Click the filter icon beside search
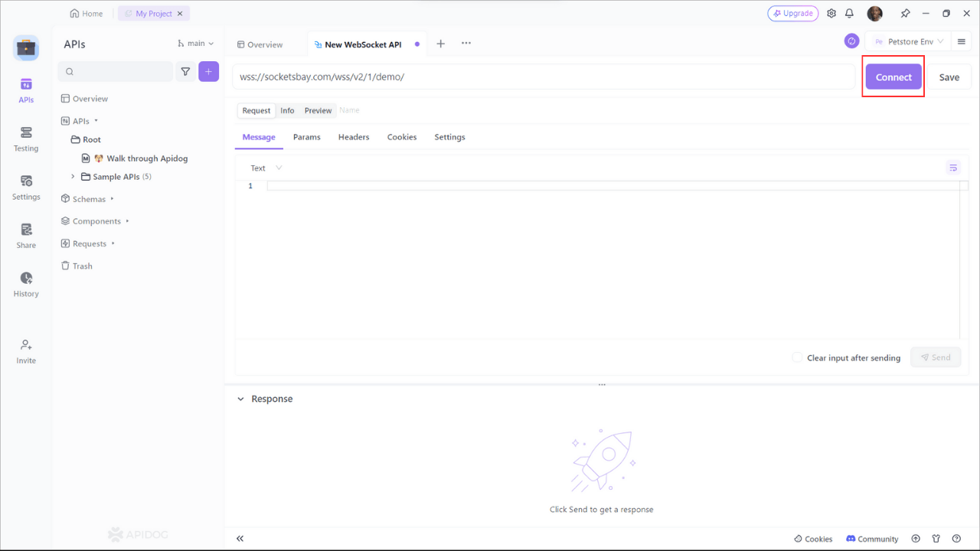This screenshot has width=980, height=551. [x=185, y=71]
